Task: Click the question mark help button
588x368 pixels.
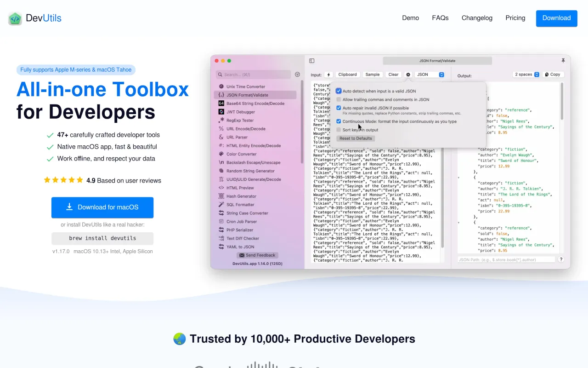Action: point(561,259)
